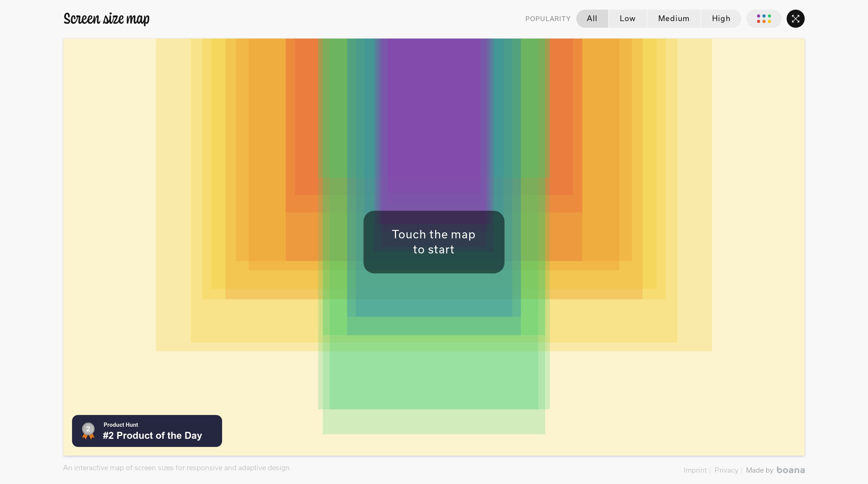Screen dimensions: 868x484
Task: Switch to Medium popularity filter
Action: point(673,19)
